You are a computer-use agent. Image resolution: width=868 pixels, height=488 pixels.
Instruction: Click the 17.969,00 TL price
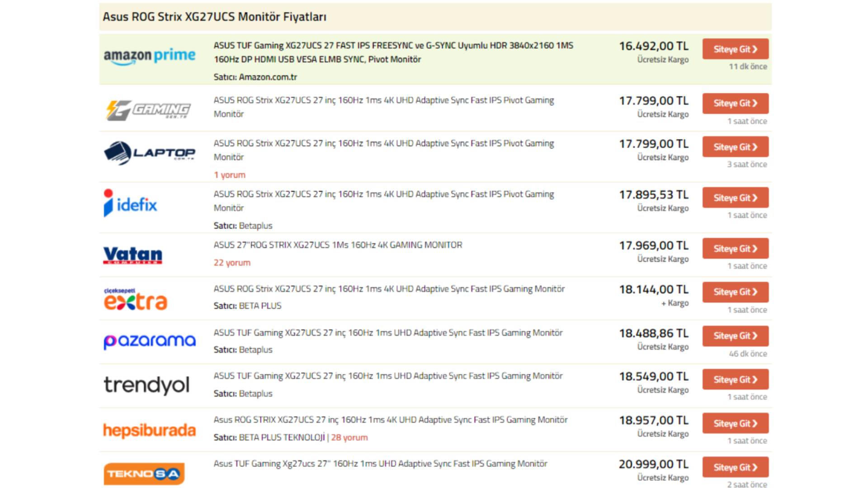pos(654,245)
